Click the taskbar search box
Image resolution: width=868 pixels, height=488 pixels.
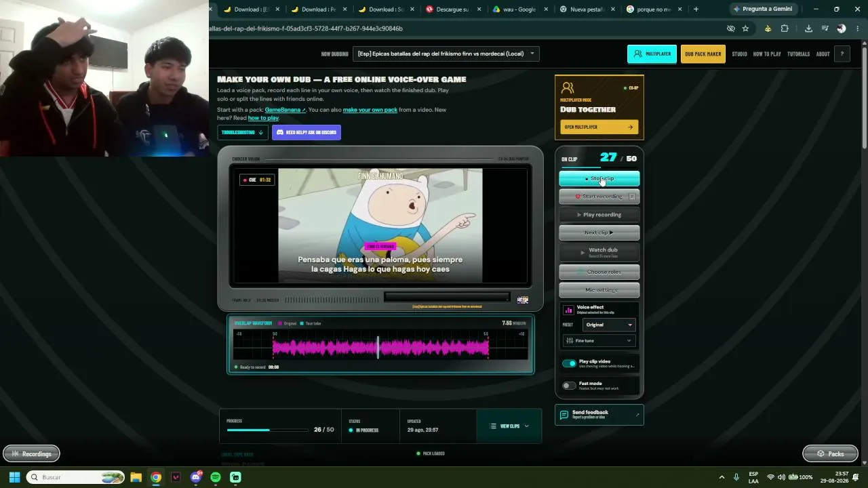coord(75,477)
